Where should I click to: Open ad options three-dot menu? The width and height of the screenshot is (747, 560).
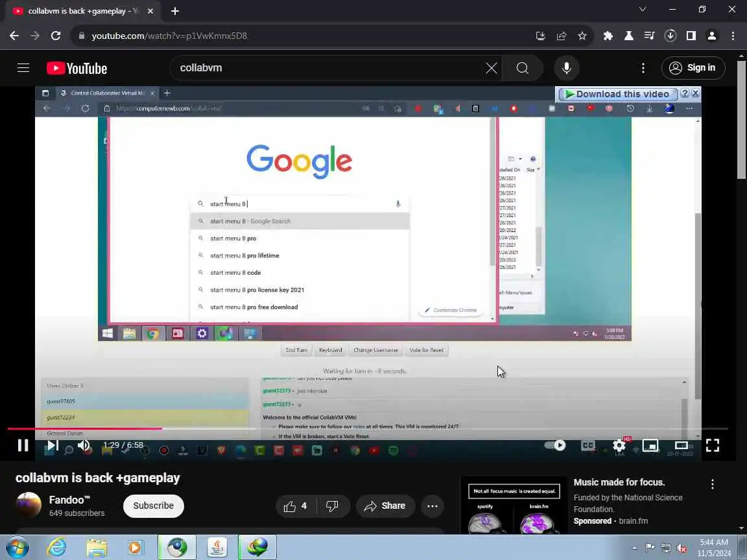click(x=712, y=484)
